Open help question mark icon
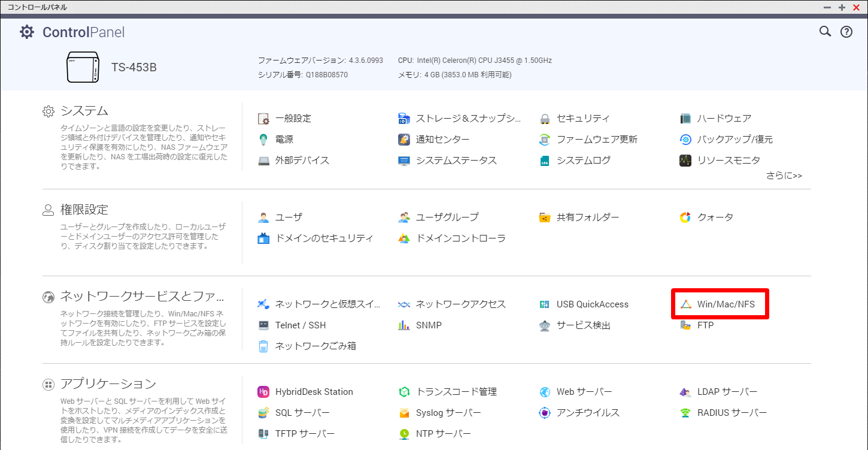868x450 pixels. point(846,32)
